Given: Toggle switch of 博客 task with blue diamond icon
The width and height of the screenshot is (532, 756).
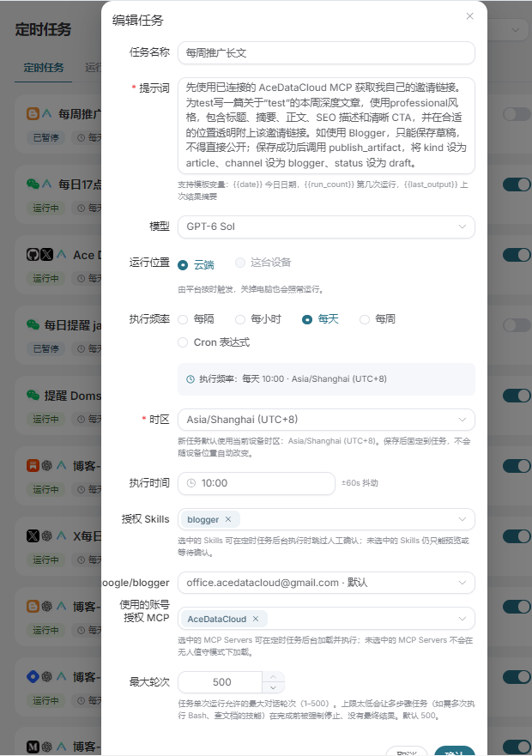Looking at the screenshot, I should tap(517, 677).
